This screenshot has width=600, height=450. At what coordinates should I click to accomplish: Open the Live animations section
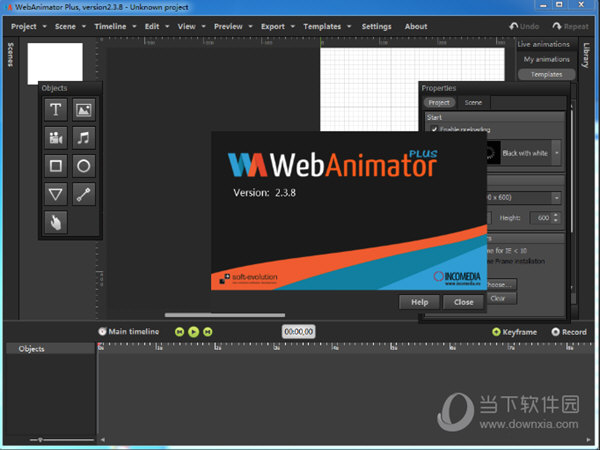click(543, 44)
